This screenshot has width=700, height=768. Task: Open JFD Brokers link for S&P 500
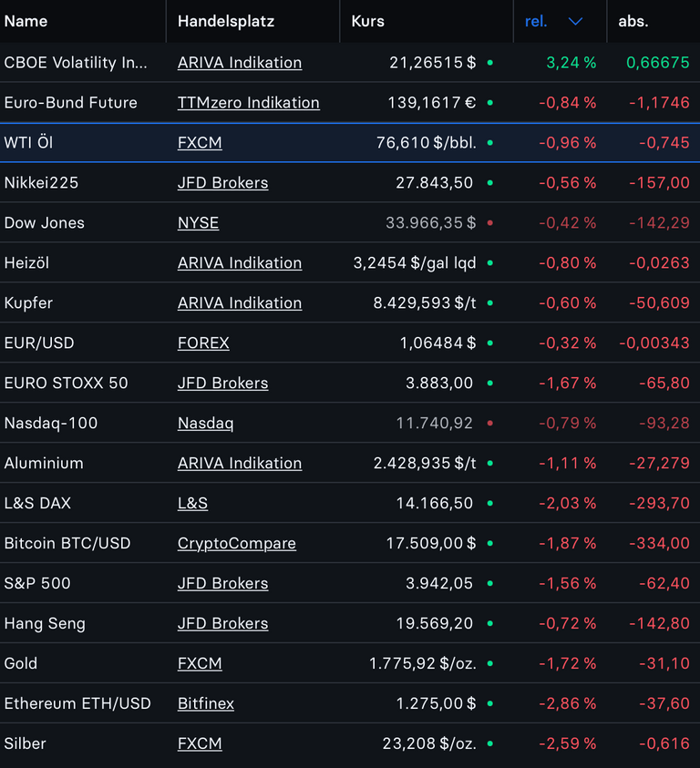(222, 583)
